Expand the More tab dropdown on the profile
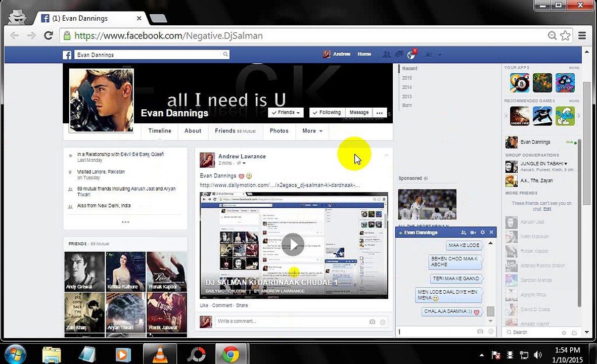 312,131
